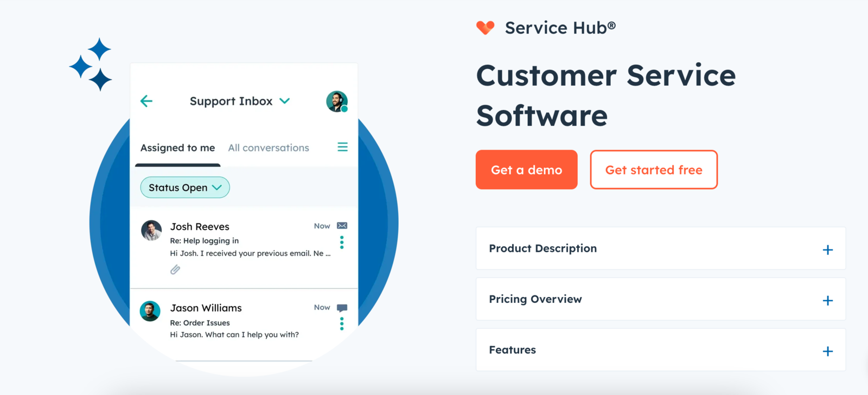Expand the Features section
The height and width of the screenshot is (395, 868).
pos(661,350)
